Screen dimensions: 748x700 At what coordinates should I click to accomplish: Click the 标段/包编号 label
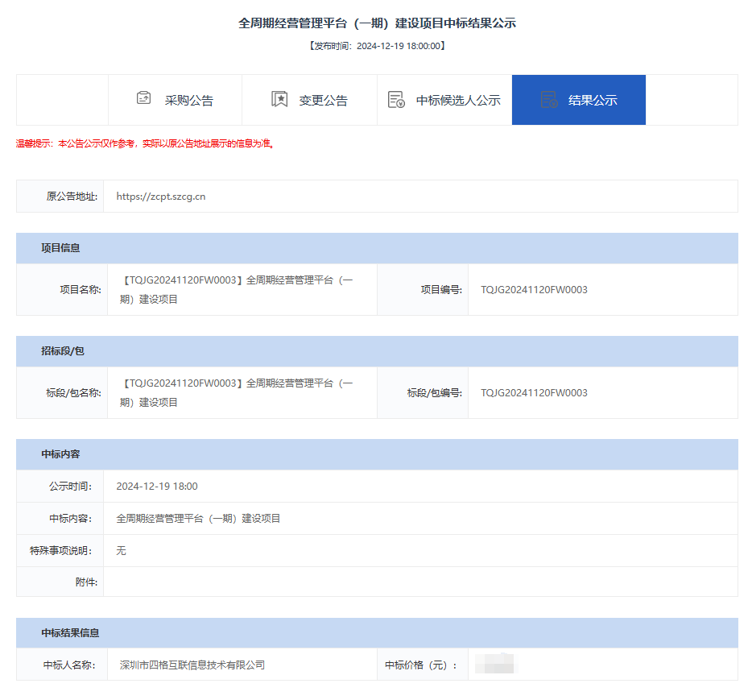tap(435, 393)
